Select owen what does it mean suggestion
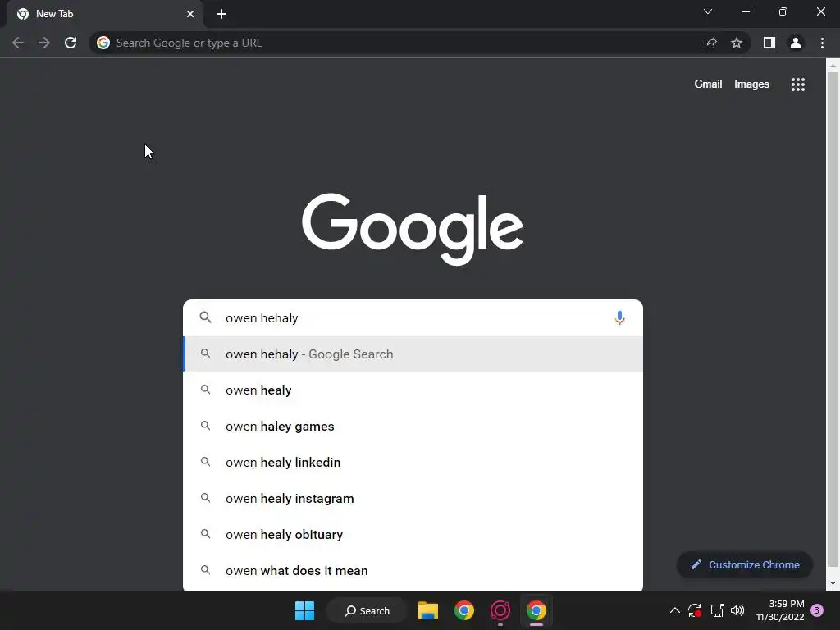The height and width of the screenshot is (630, 840). coord(413,571)
